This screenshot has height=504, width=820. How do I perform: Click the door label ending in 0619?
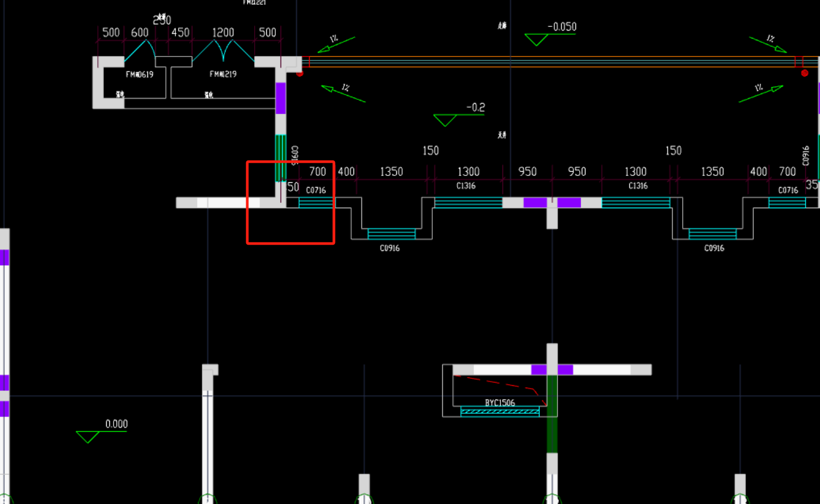pos(139,74)
